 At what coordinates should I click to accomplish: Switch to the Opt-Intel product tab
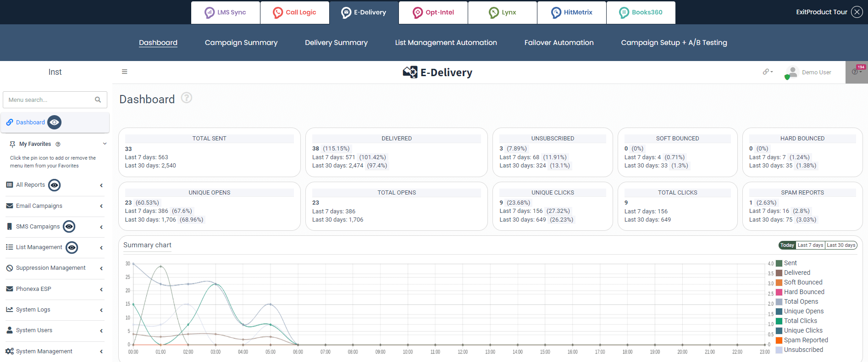(433, 12)
